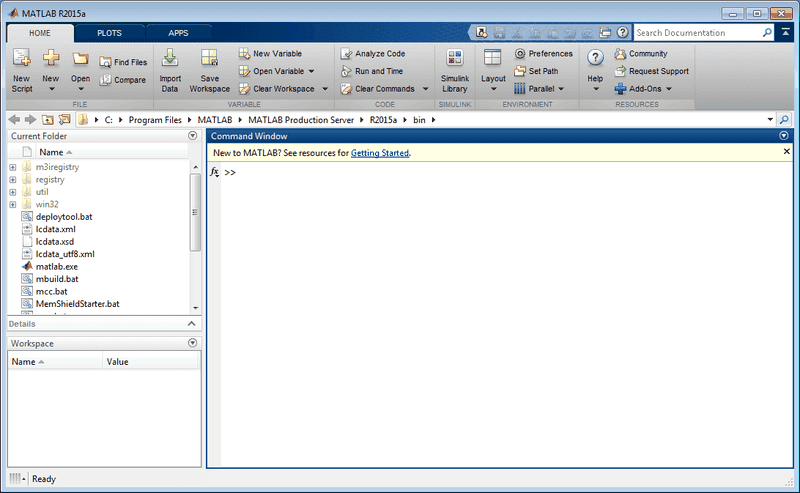Click Request Support
Screen dimensions: 800x493
[x=652, y=71]
